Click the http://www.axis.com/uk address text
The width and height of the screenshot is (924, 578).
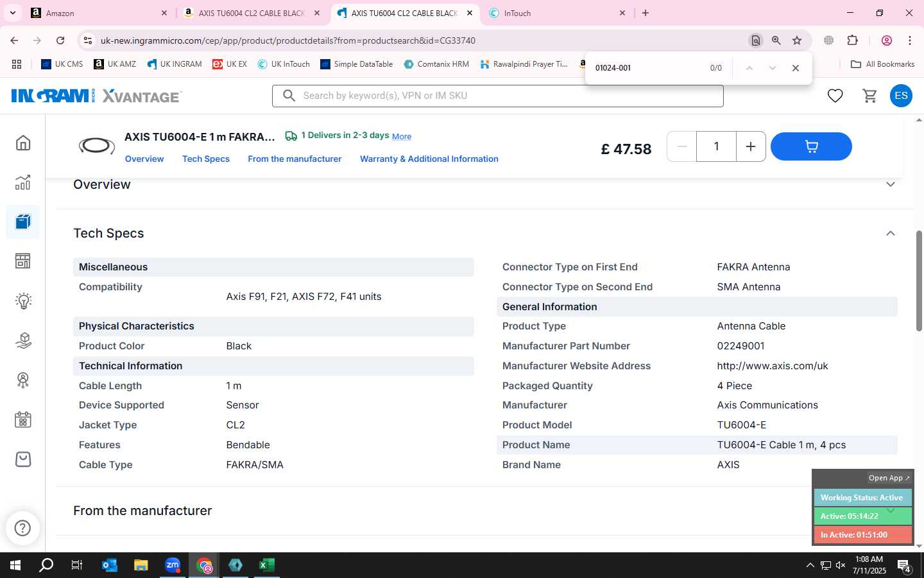(773, 365)
